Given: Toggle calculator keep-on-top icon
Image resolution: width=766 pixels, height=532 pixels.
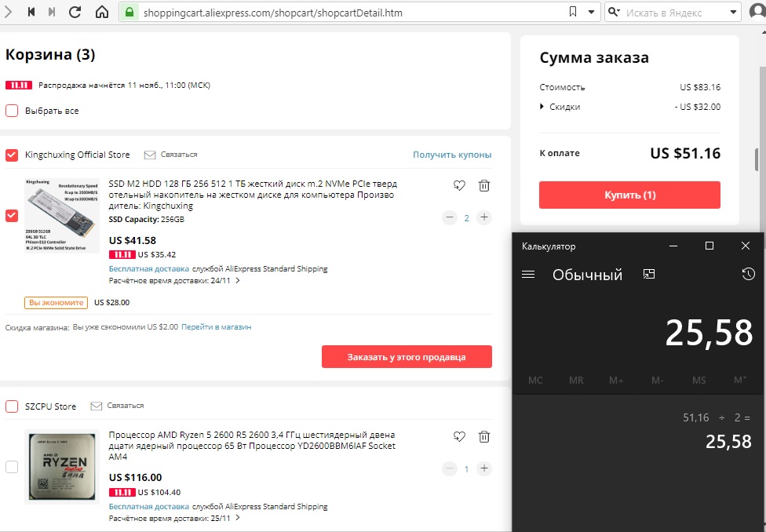Looking at the screenshot, I should 649,274.
